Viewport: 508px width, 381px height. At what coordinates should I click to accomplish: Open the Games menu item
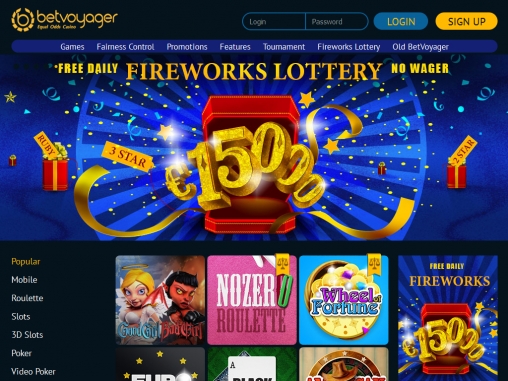(x=72, y=47)
